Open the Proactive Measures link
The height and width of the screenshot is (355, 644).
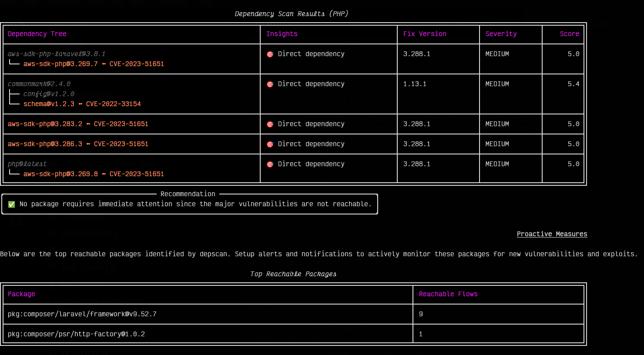coord(552,234)
